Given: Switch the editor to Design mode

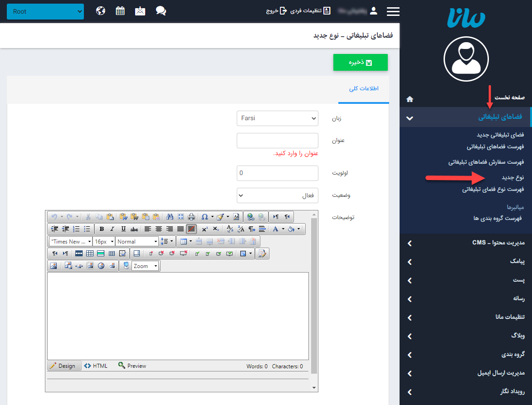Looking at the screenshot, I should [x=64, y=366].
